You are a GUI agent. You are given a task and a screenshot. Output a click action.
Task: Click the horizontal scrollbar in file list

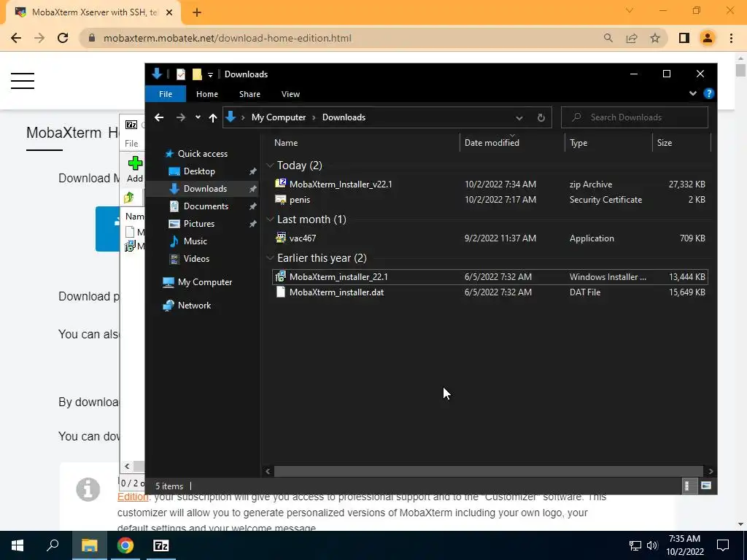click(488, 471)
